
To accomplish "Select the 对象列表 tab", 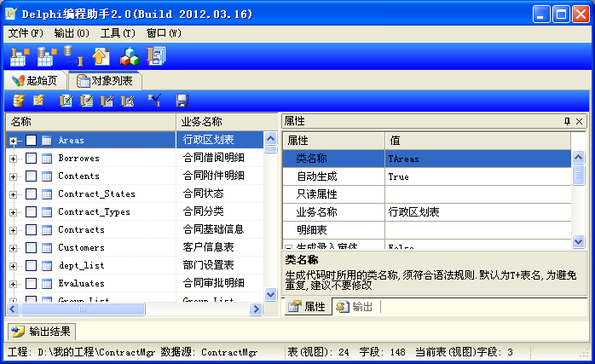I will (104, 80).
